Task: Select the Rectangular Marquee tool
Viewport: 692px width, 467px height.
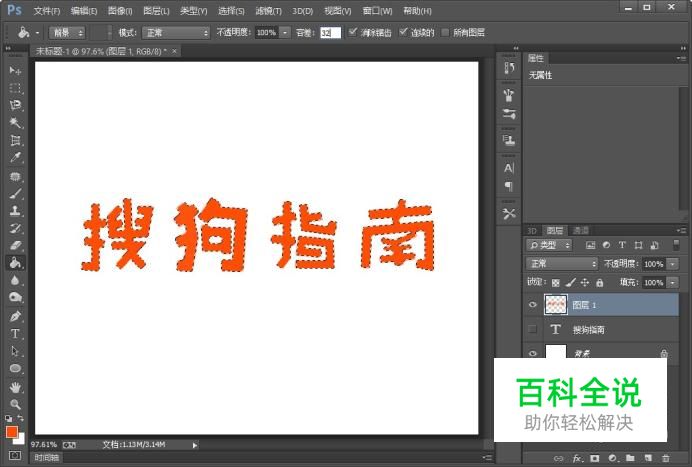Action: click(x=15, y=88)
